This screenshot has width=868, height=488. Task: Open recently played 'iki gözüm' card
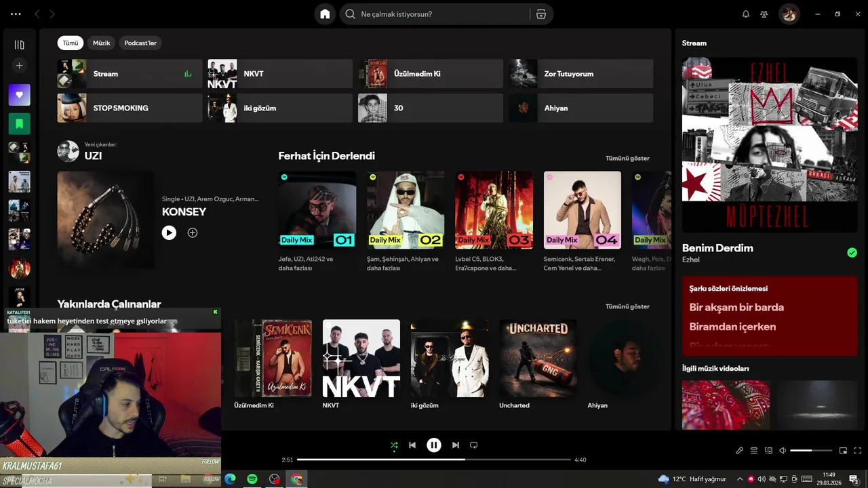(450, 365)
